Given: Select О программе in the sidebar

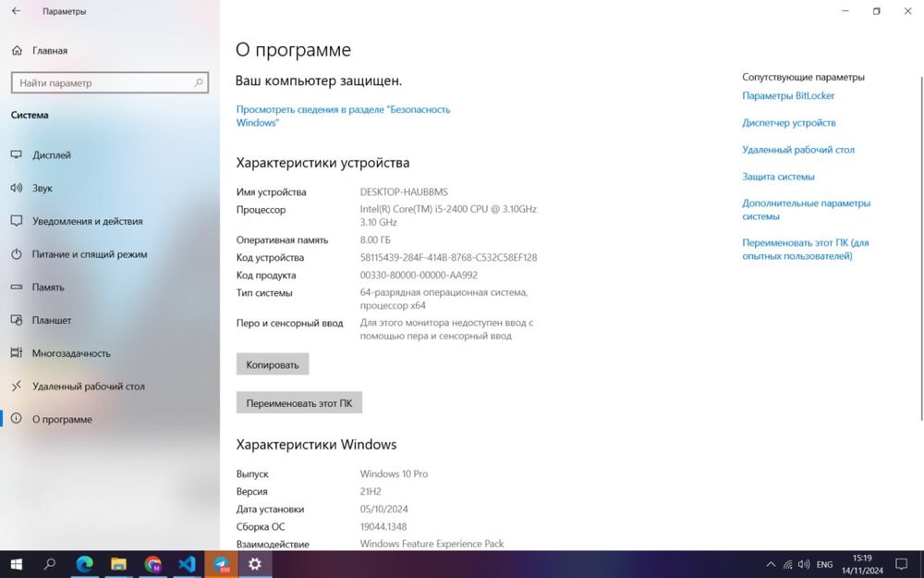Looking at the screenshot, I should [110, 419].
